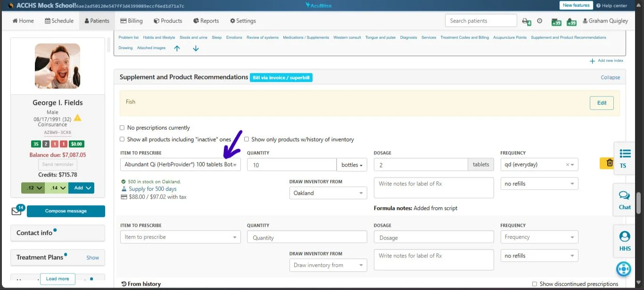Open the Patients menu
Image resolution: width=644 pixels, height=290 pixels.
tap(97, 21)
